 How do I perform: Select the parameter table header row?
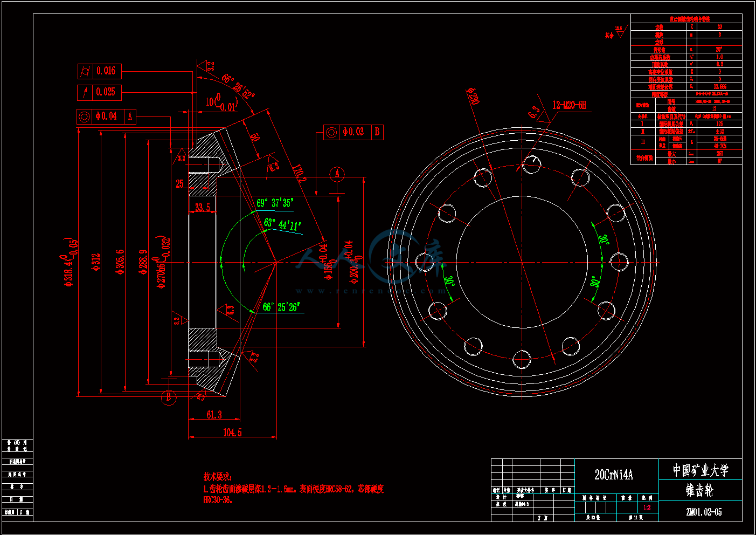(x=686, y=19)
